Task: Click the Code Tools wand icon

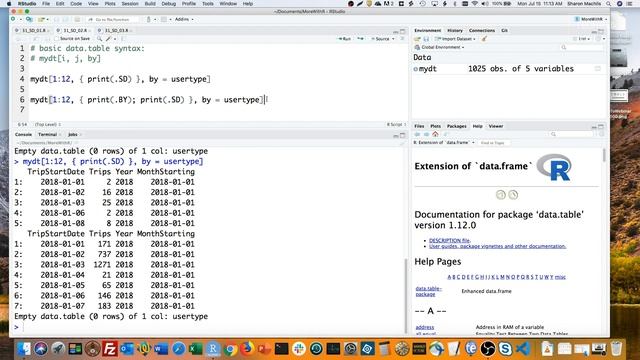Action: 109,39
